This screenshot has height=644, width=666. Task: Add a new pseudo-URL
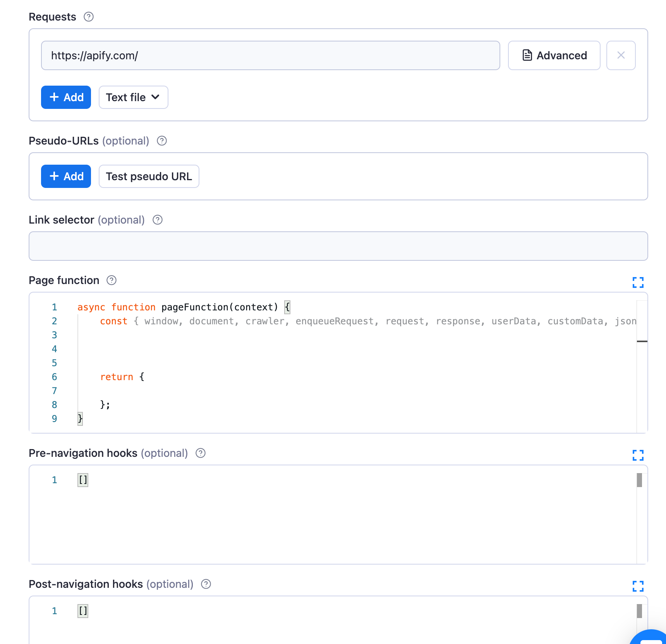coord(66,176)
